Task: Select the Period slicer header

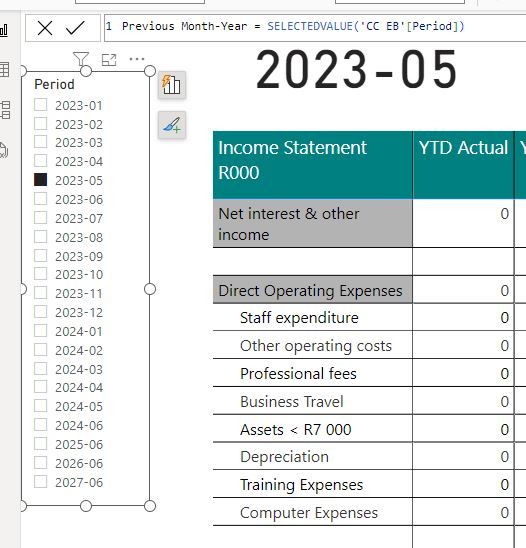Action: coord(54,84)
